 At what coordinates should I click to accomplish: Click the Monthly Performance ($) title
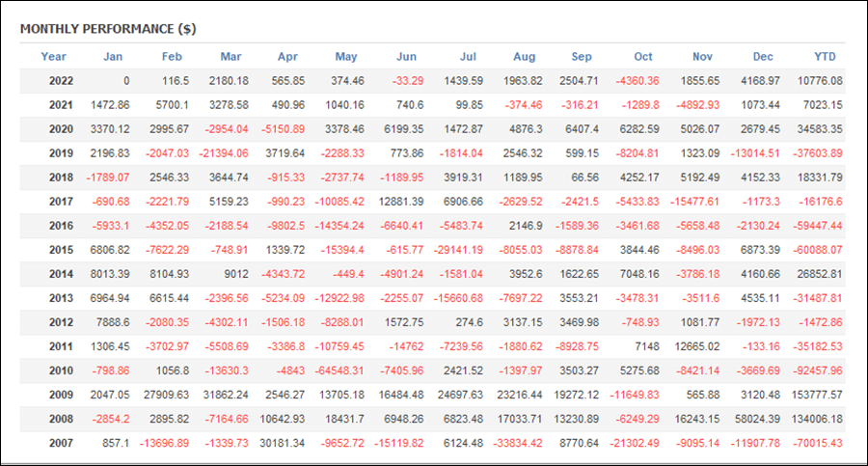pyautogui.click(x=108, y=29)
